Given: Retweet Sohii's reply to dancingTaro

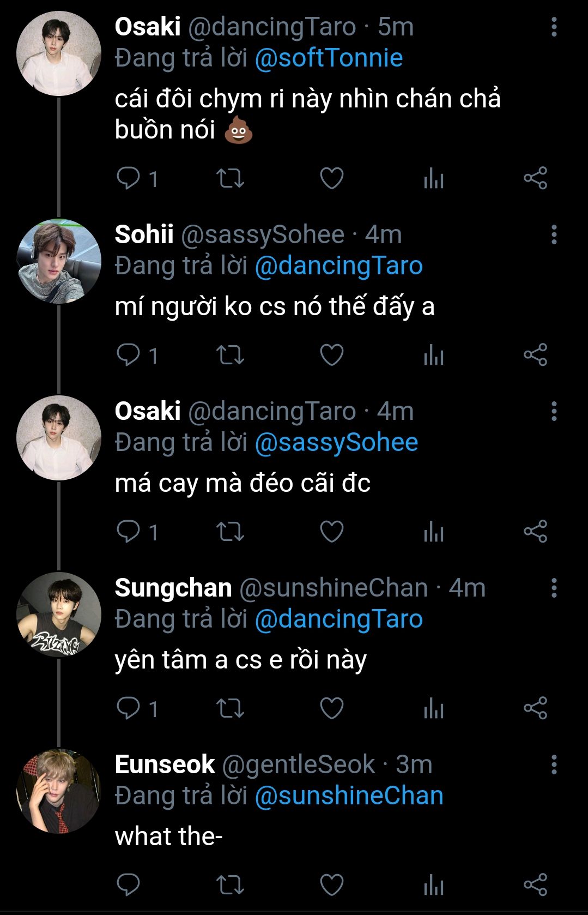Looking at the screenshot, I should point(230,355).
